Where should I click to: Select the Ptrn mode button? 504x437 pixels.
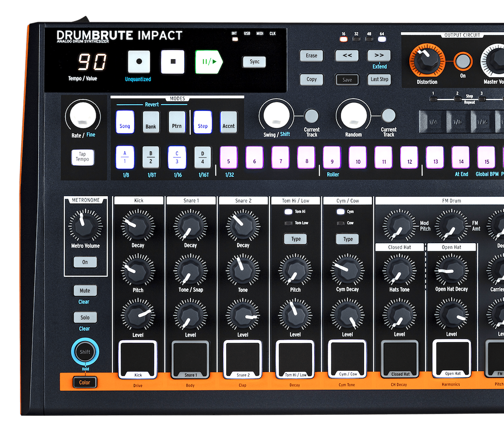pos(177,122)
